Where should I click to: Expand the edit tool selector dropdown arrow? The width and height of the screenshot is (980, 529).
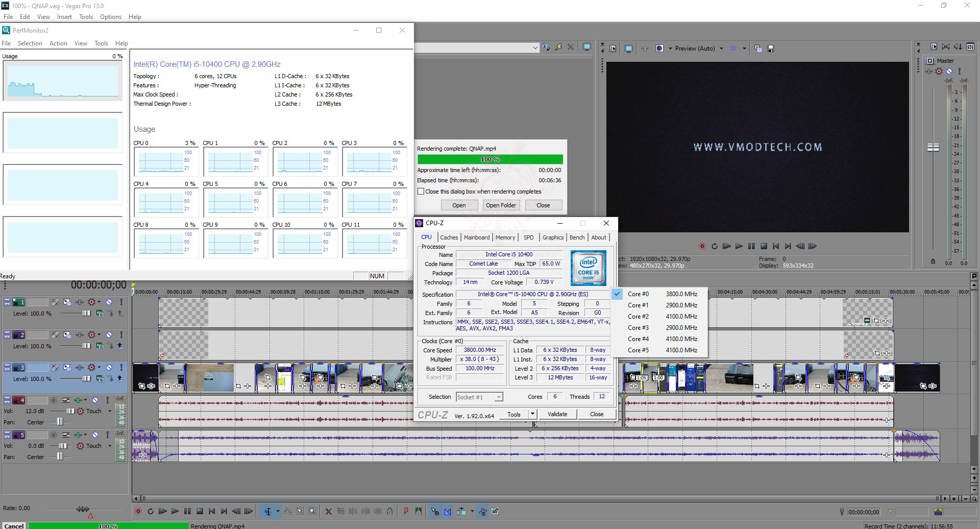coord(278,511)
